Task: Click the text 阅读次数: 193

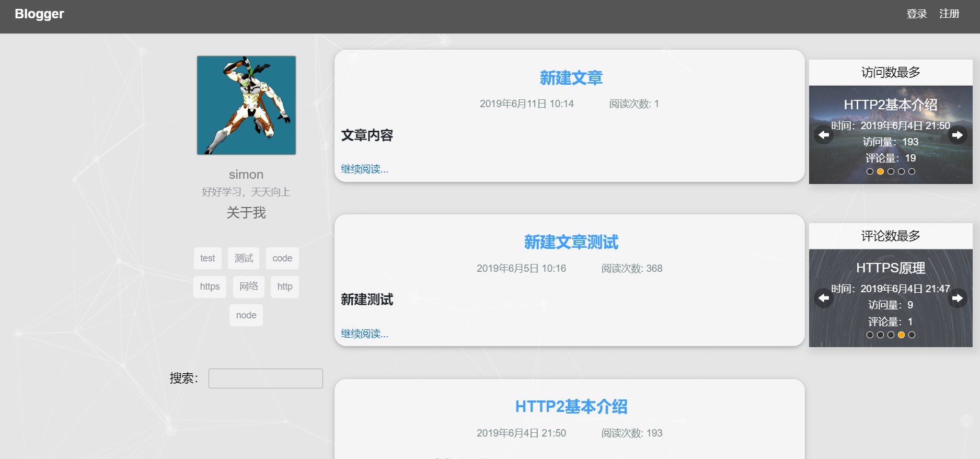Action: pos(632,433)
